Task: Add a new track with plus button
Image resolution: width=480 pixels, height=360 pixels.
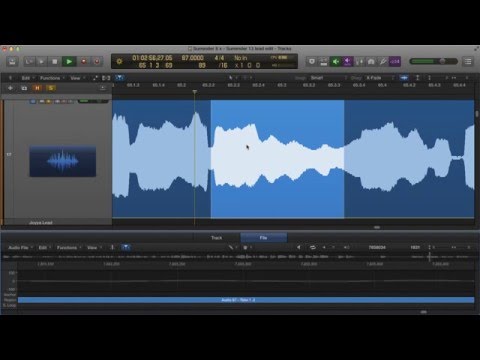Action: tap(10, 88)
